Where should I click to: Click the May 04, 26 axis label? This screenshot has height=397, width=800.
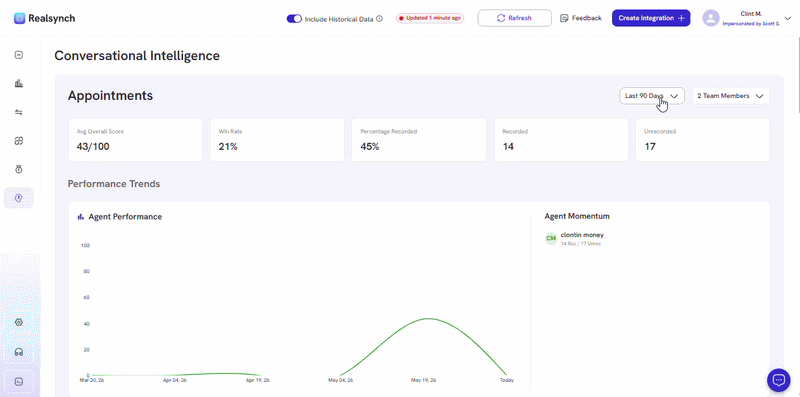point(341,381)
